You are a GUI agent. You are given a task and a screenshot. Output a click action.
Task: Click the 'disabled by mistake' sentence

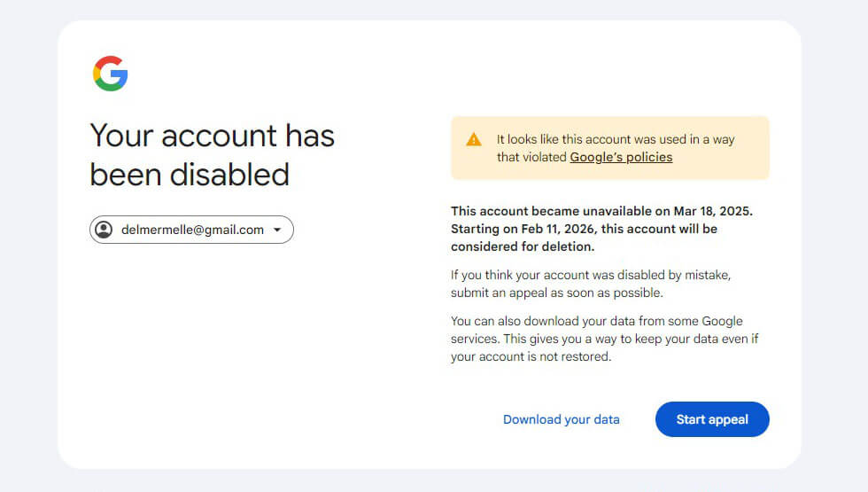pyautogui.click(x=591, y=275)
